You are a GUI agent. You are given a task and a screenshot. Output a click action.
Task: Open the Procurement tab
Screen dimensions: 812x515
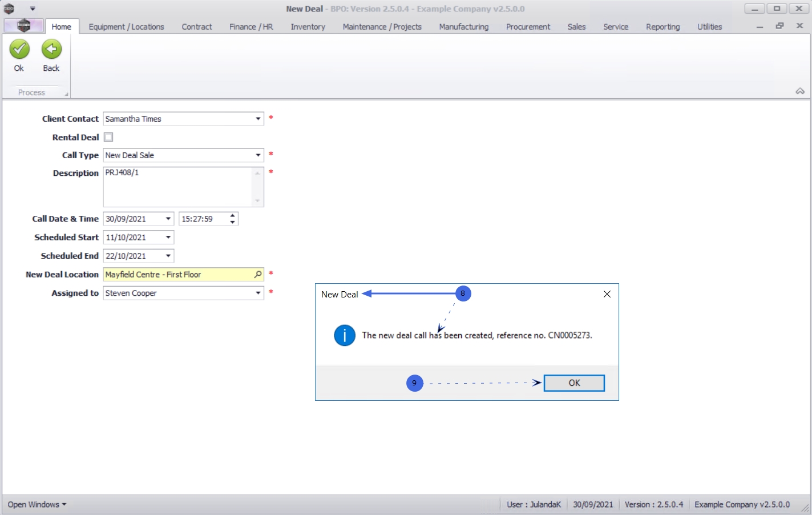pyautogui.click(x=528, y=27)
